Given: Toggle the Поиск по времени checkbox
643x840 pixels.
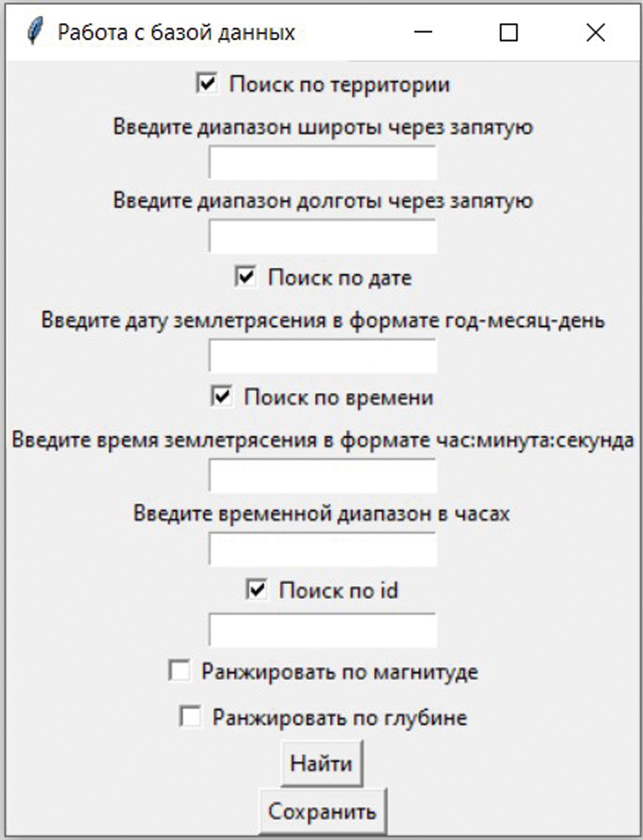Looking at the screenshot, I should click(221, 396).
